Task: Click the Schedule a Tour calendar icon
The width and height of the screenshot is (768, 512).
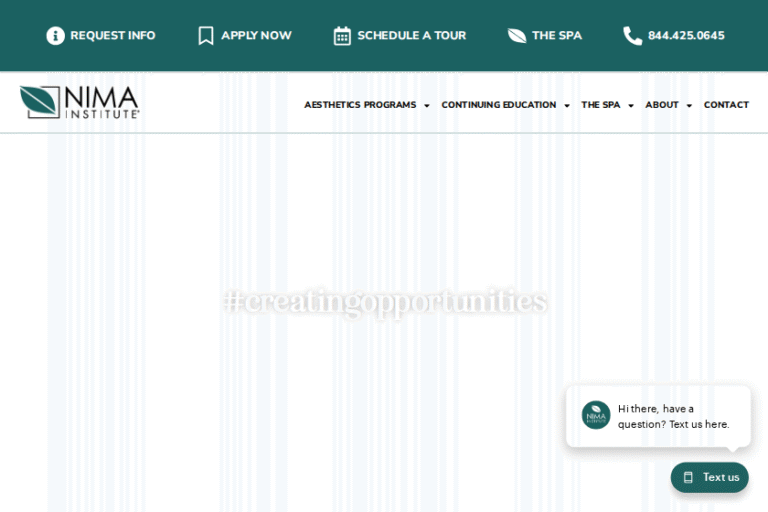Action: (342, 36)
